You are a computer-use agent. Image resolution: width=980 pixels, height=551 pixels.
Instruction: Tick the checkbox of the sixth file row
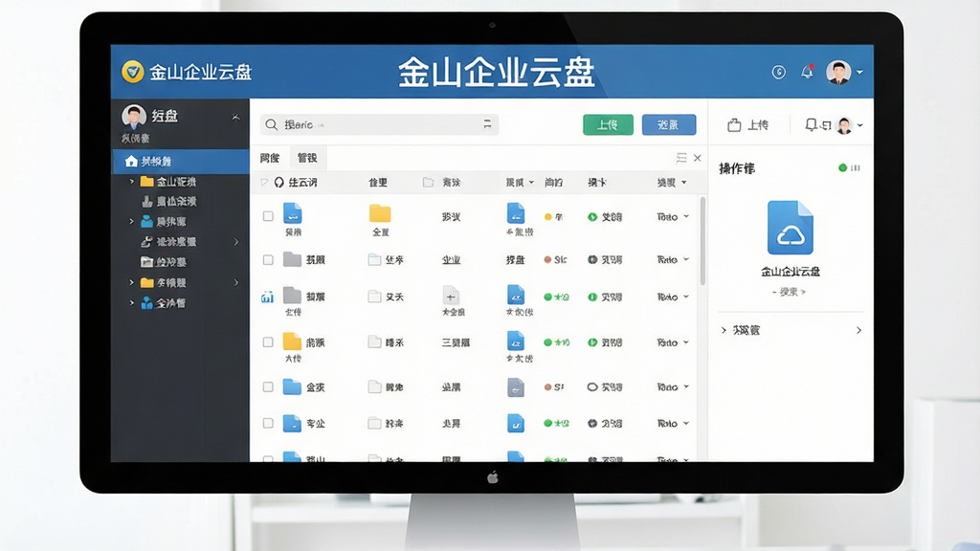268,424
